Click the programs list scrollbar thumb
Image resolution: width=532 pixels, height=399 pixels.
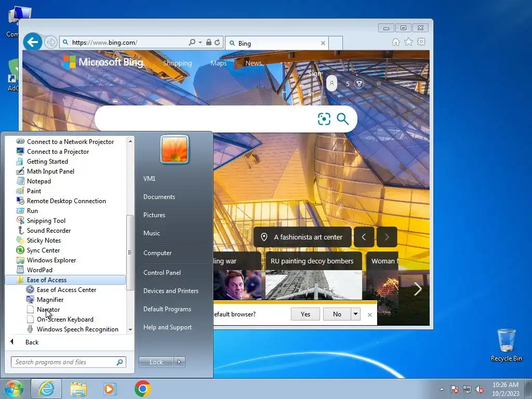(x=129, y=252)
